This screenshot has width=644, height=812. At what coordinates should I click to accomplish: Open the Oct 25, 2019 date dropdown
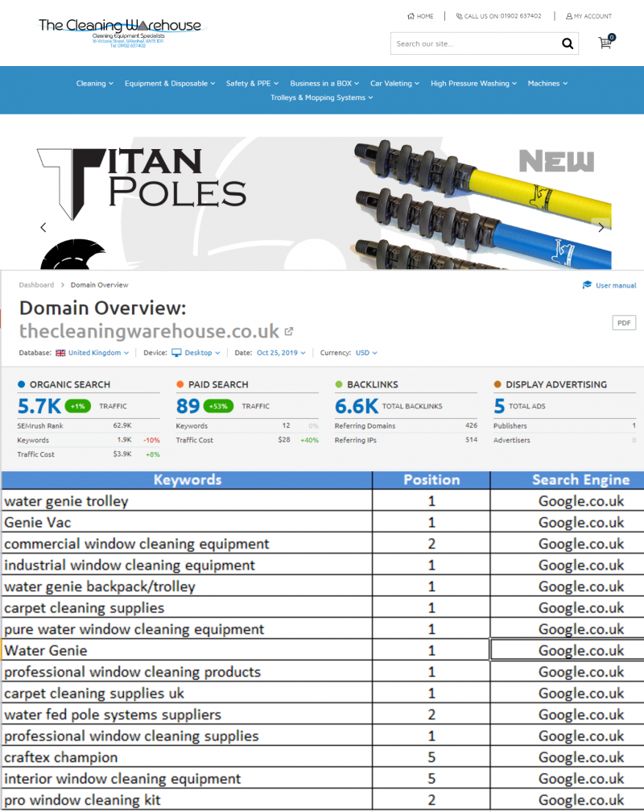(x=281, y=353)
